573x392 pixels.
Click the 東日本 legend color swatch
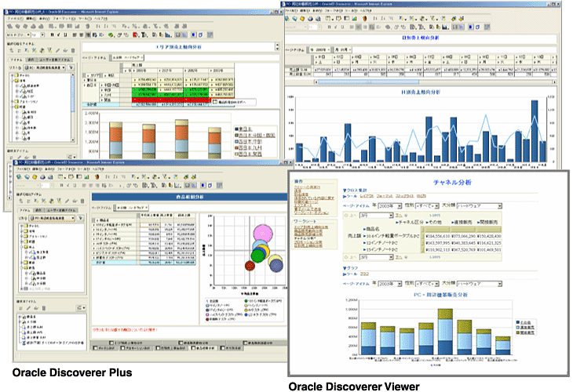coord(236,129)
